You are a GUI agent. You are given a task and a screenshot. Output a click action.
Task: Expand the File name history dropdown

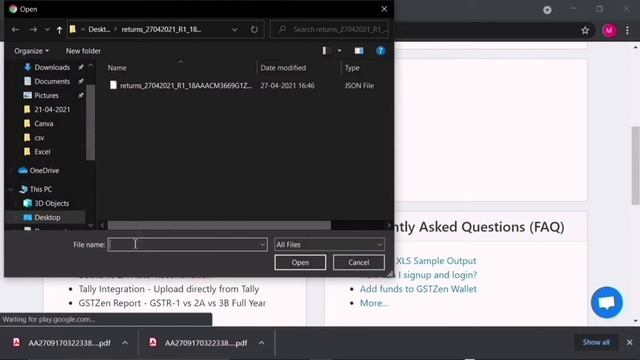click(x=262, y=244)
